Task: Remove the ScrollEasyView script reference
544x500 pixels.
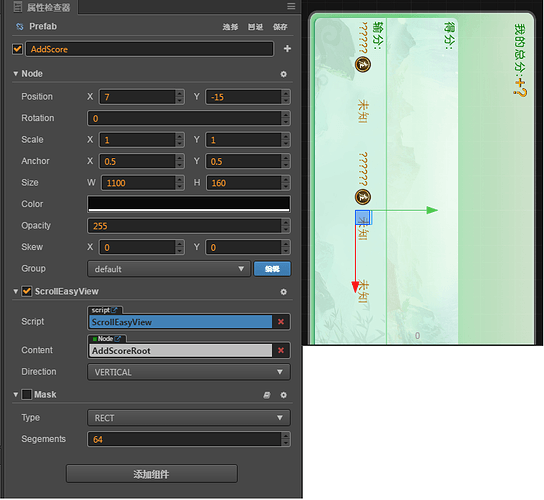Action: click(281, 322)
